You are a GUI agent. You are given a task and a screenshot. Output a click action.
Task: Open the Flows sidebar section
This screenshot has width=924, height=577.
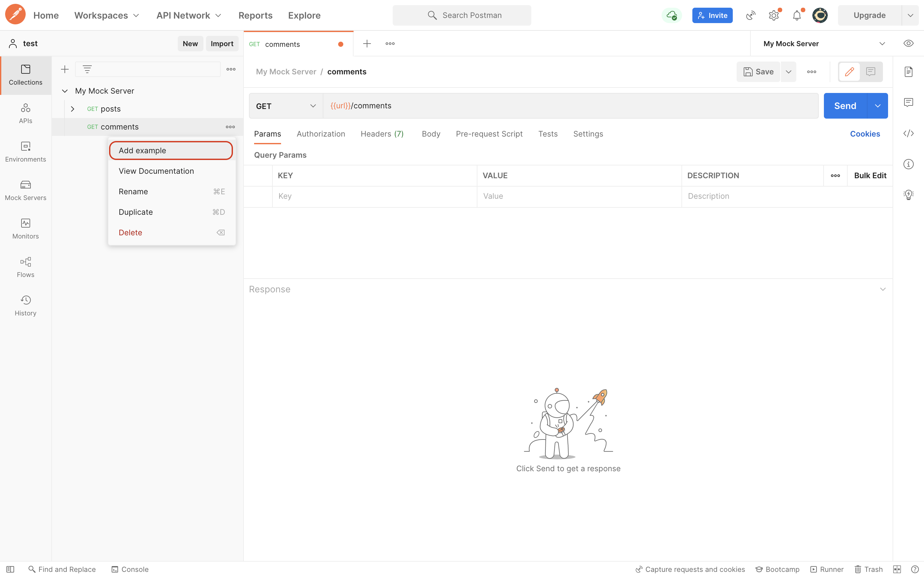(26, 267)
